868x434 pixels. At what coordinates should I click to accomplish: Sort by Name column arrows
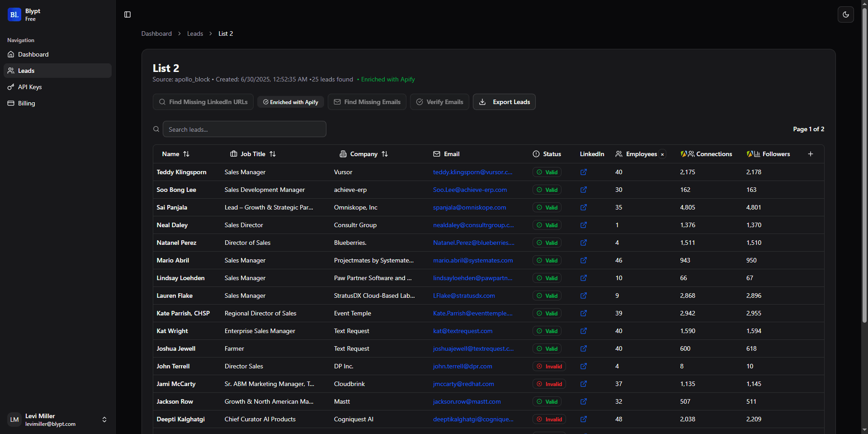[186, 154]
